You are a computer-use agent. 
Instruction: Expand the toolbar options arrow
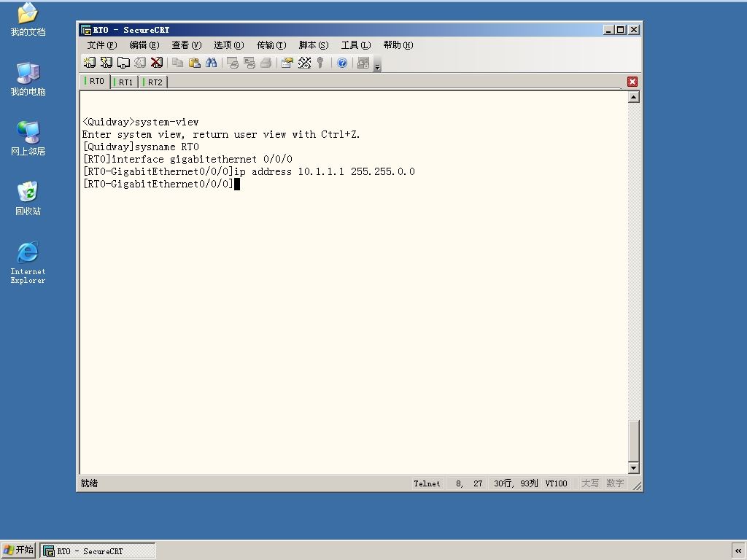click(377, 66)
